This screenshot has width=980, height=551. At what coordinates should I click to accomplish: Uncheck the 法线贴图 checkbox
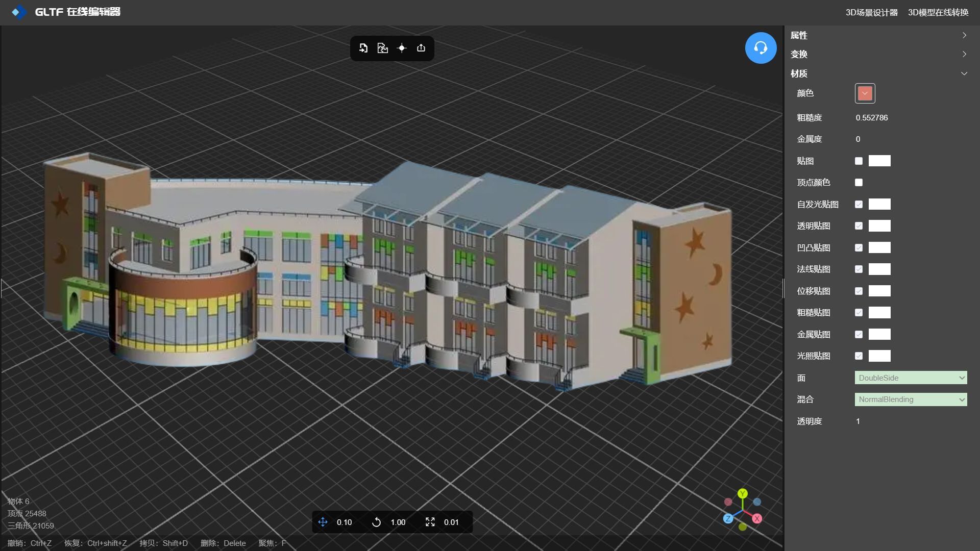859,269
